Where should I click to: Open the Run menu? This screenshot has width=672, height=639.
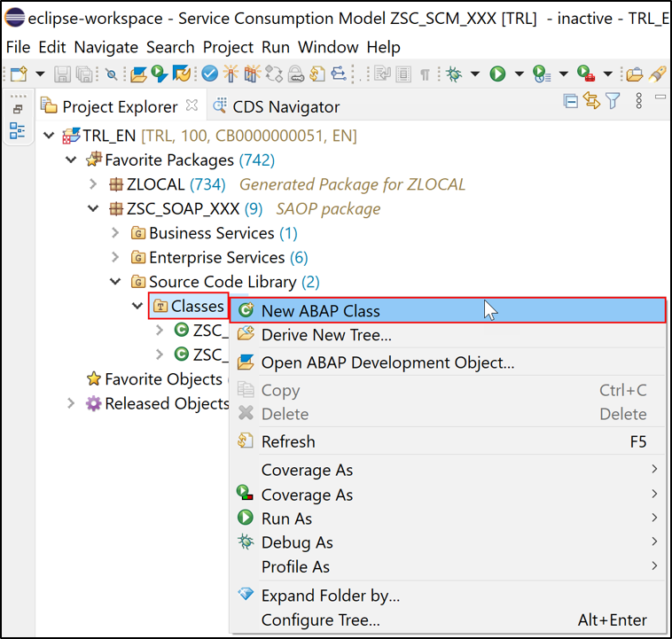(276, 47)
